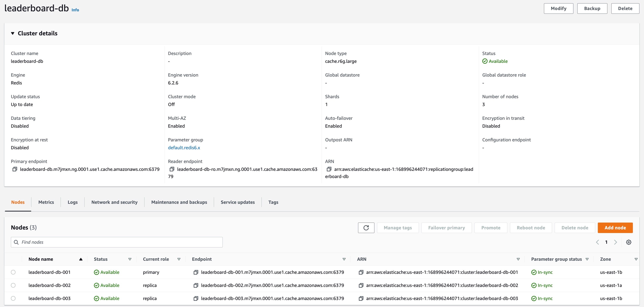The height and width of the screenshot is (307, 644).
Task: Click the refresh nodes list icon
Action: pyautogui.click(x=366, y=228)
